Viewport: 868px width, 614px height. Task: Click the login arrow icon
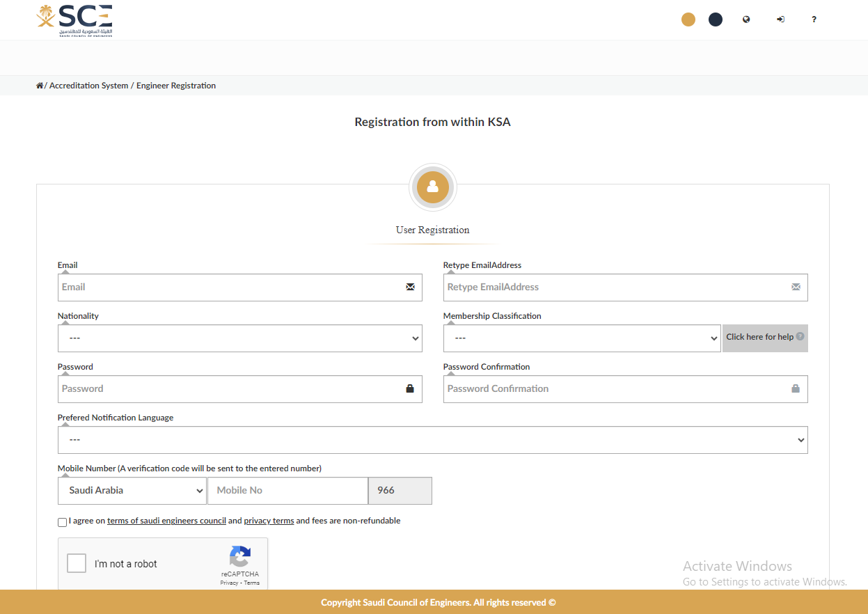(780, 19)
